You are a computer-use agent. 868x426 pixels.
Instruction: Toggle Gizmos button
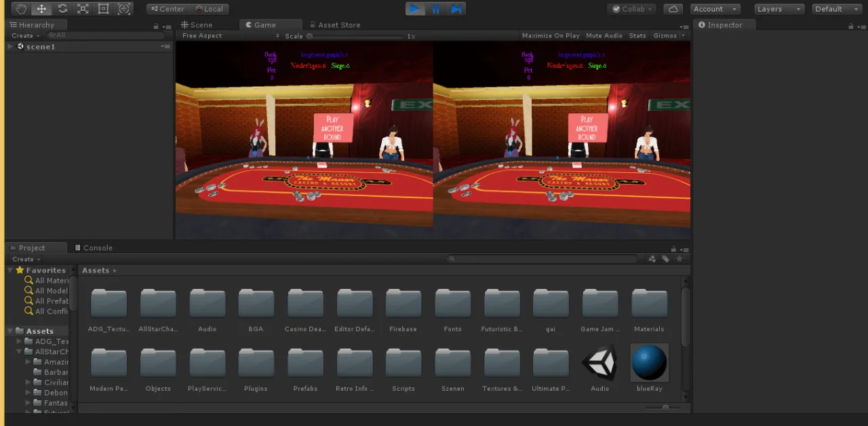click(665, 36)
